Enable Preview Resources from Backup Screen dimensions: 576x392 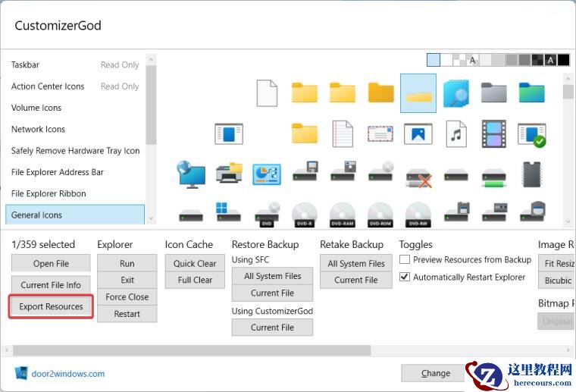(x=405, y=259)
